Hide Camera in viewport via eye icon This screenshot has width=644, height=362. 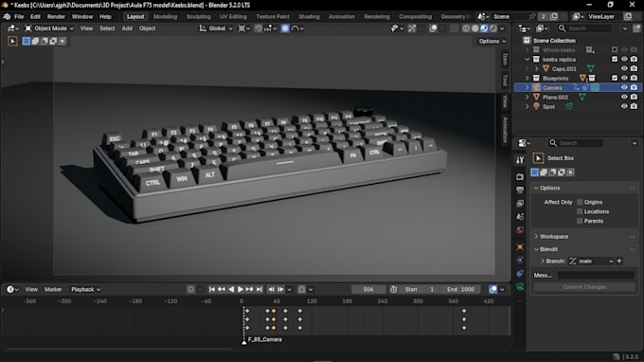tap(624, 87)
